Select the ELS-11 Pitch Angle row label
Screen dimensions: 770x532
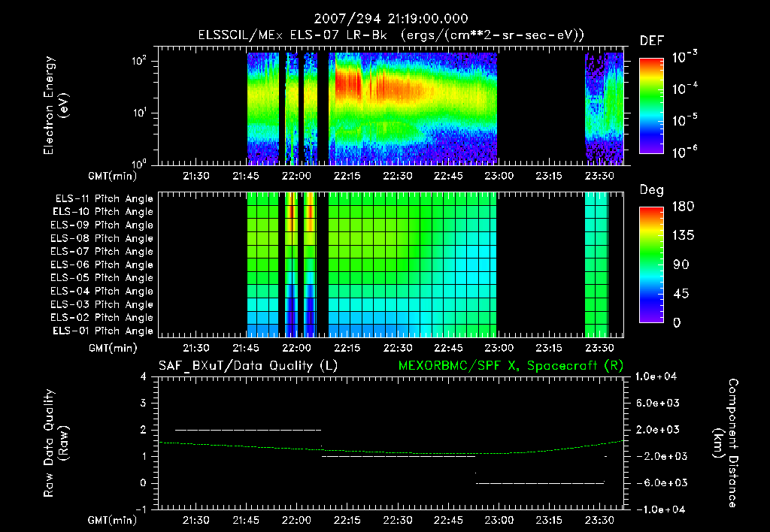tap(104, 198)
